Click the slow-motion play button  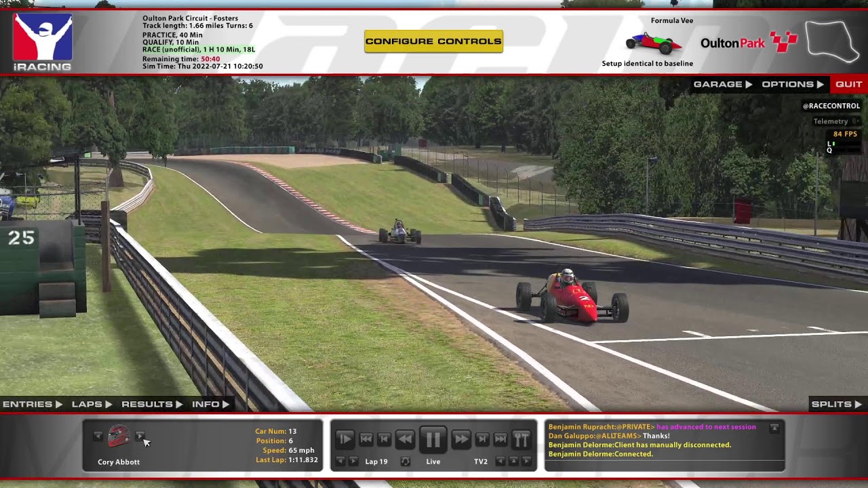point(344,439)
